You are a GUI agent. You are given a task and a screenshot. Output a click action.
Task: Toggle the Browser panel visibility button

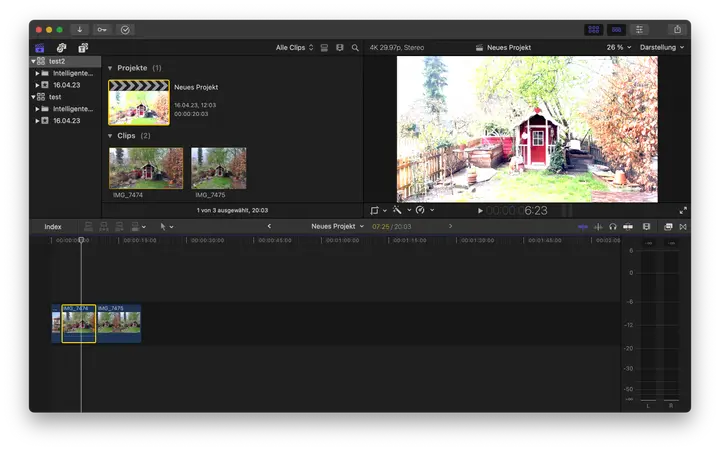(x=594, y=30)
